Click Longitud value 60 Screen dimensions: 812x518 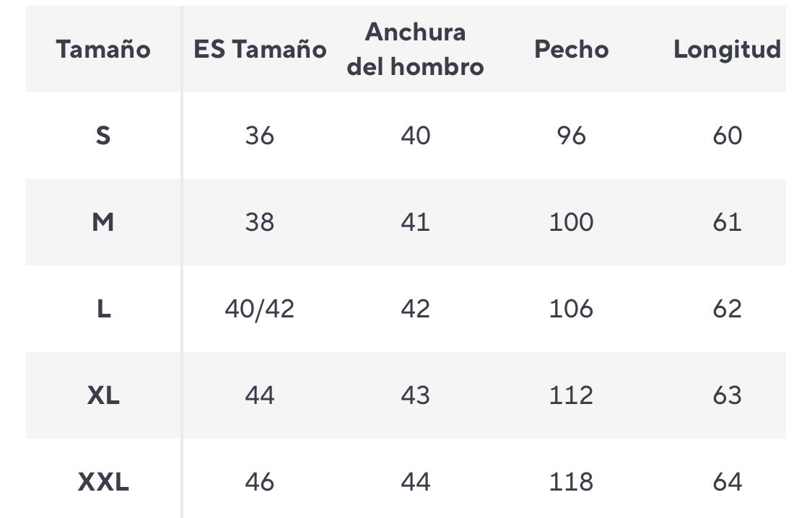[727, 136]
